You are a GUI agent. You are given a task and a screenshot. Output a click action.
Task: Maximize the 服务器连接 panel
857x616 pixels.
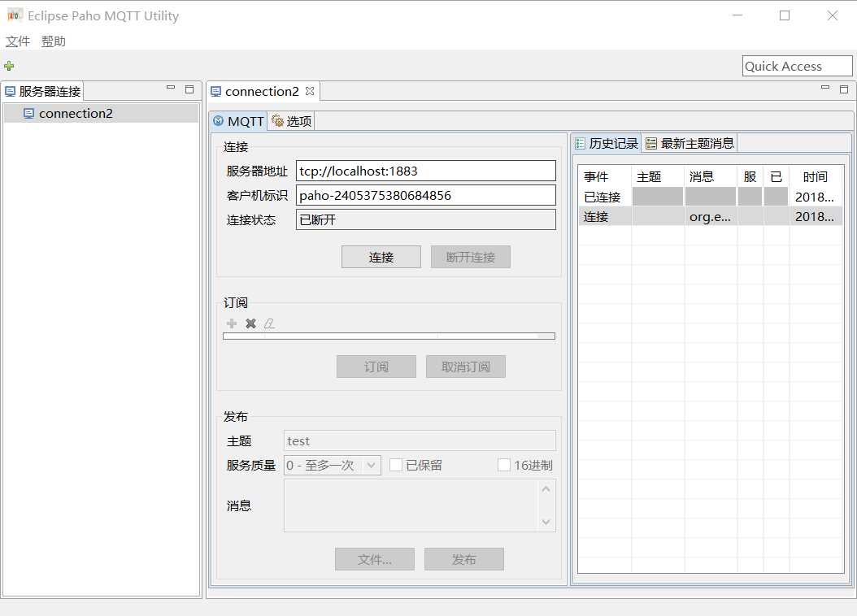click(189, 89)
